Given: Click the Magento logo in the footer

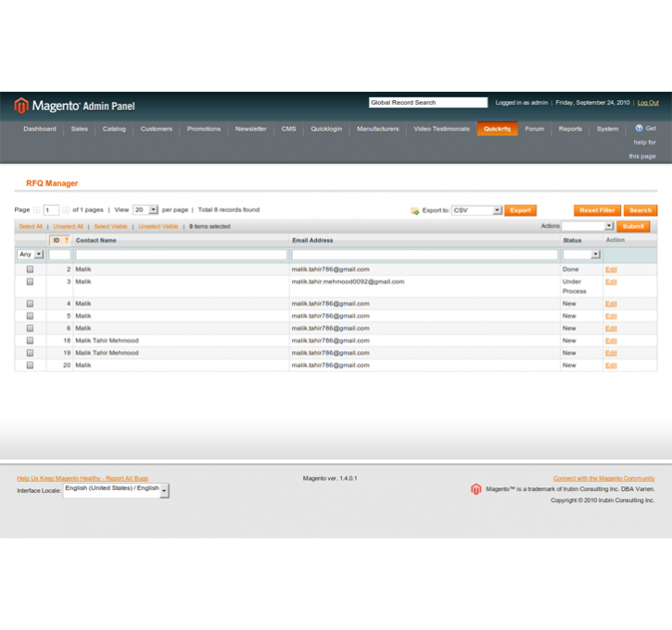Looking at the screenshot, I should [475, 489].
